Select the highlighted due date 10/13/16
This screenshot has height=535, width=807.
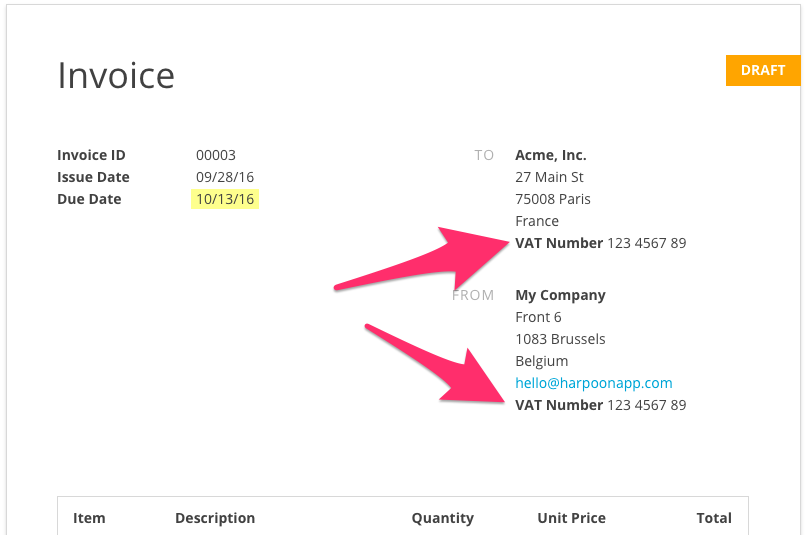click(225, 199)
